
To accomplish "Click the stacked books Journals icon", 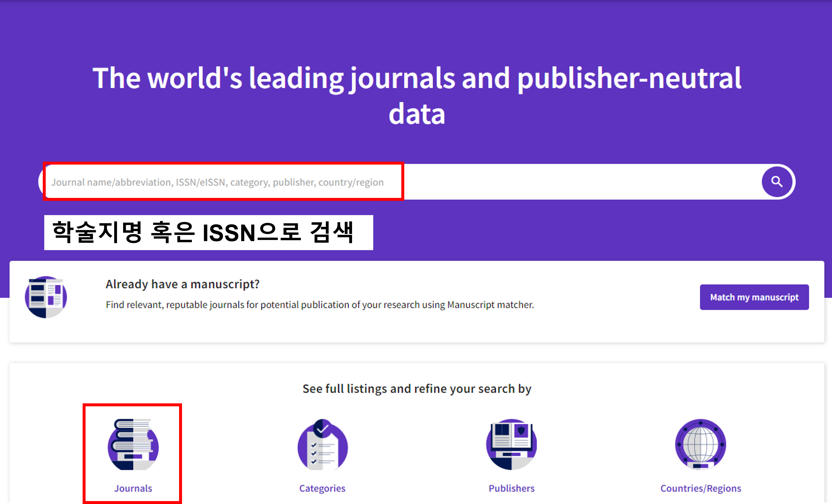I will tap(133, 445).
